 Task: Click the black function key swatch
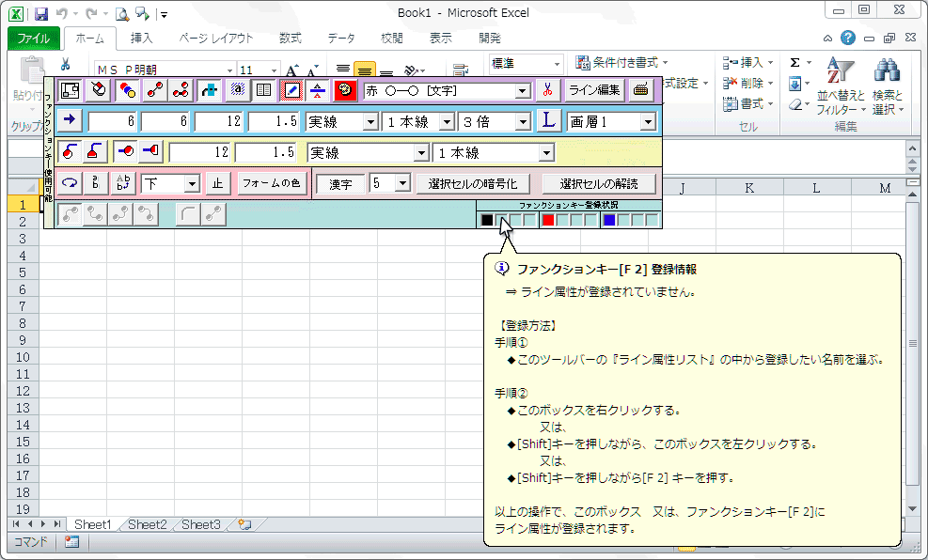tap(486, 220)
